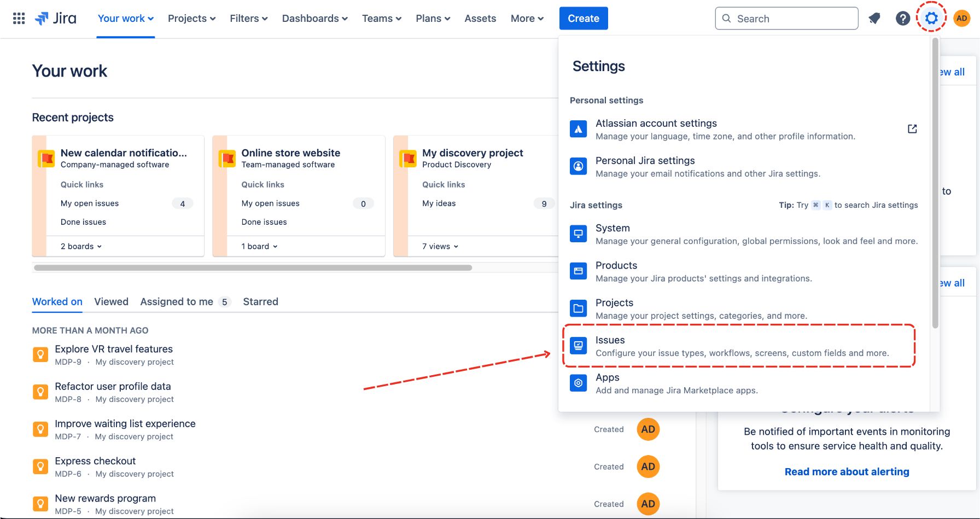
Task: Click the Apps settings icon
Action: [x=578, y=383]
